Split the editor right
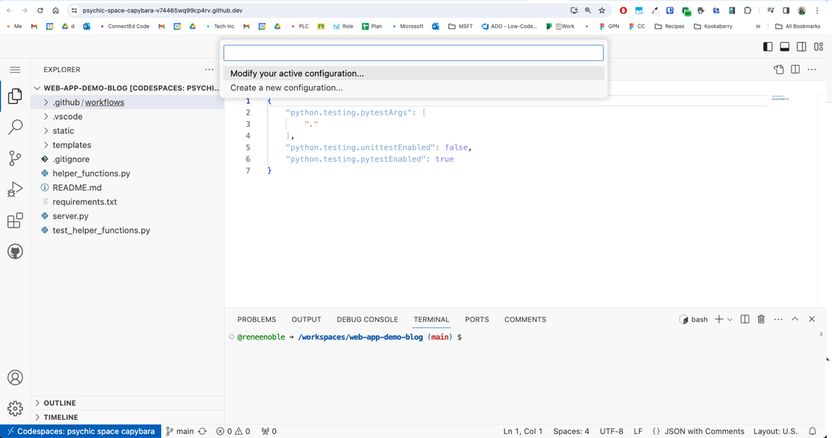The width and height of the screenshot is (832, 438). click(x=795, y=70)
